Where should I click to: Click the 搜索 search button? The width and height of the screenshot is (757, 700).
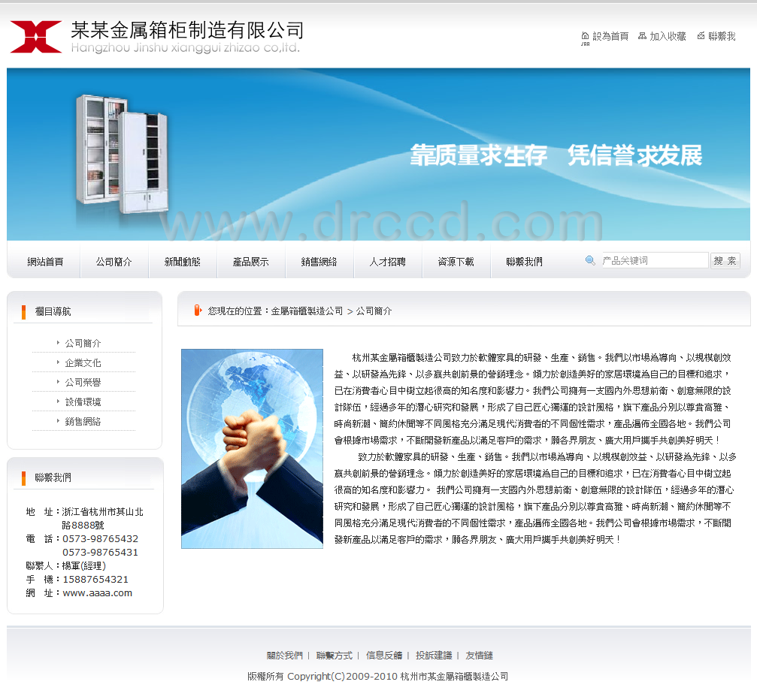725,261
